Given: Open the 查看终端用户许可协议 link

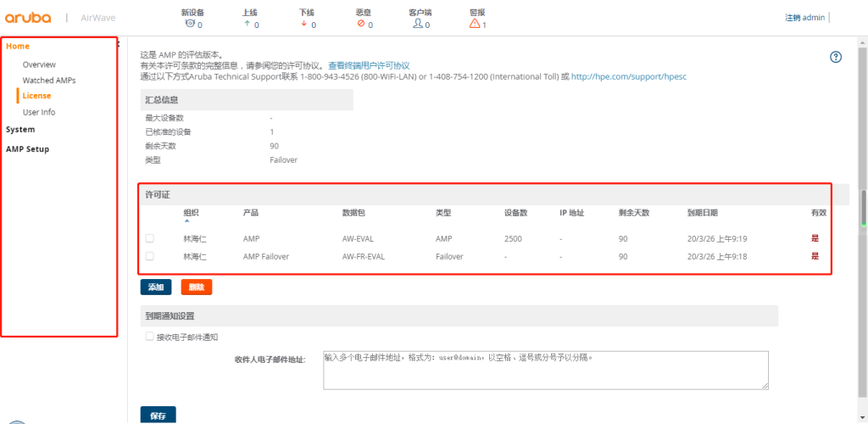Looking at the screenshot, I should click(x=370, y=65).
